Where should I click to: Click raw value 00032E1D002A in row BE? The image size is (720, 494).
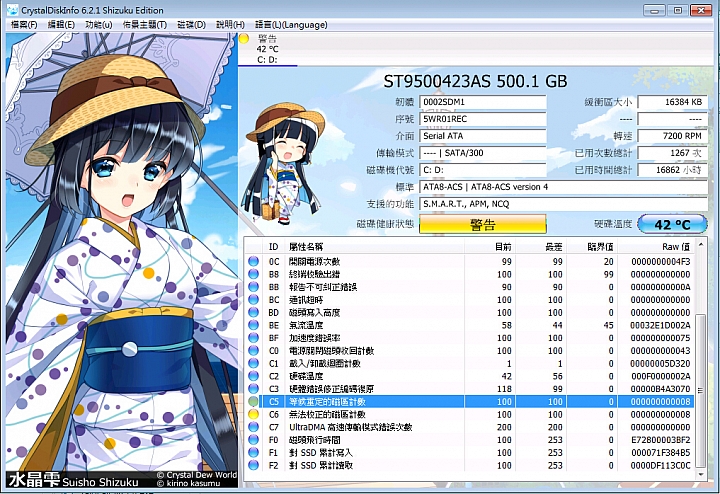pyautogui.click(x=660, y=325)
